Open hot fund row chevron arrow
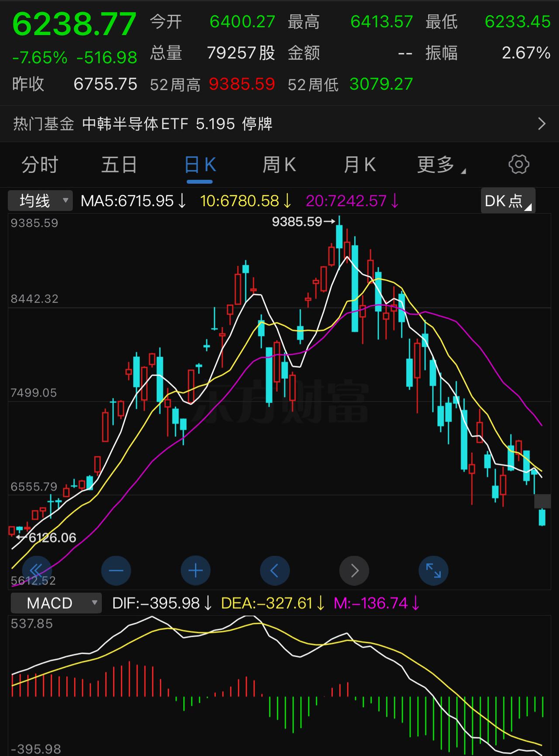This screenshot has height=756, width=559. point(542,124)
